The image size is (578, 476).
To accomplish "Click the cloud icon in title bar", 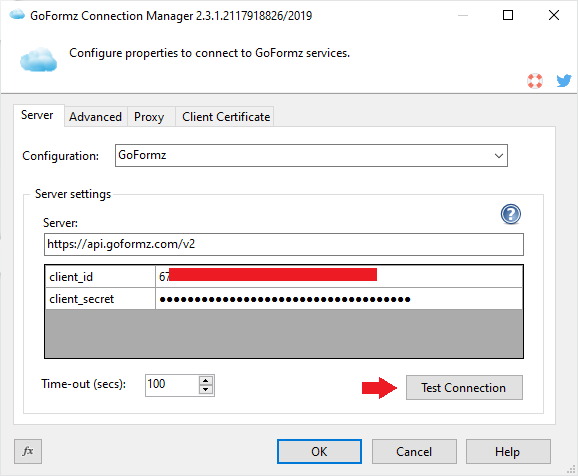I will 17,15.
